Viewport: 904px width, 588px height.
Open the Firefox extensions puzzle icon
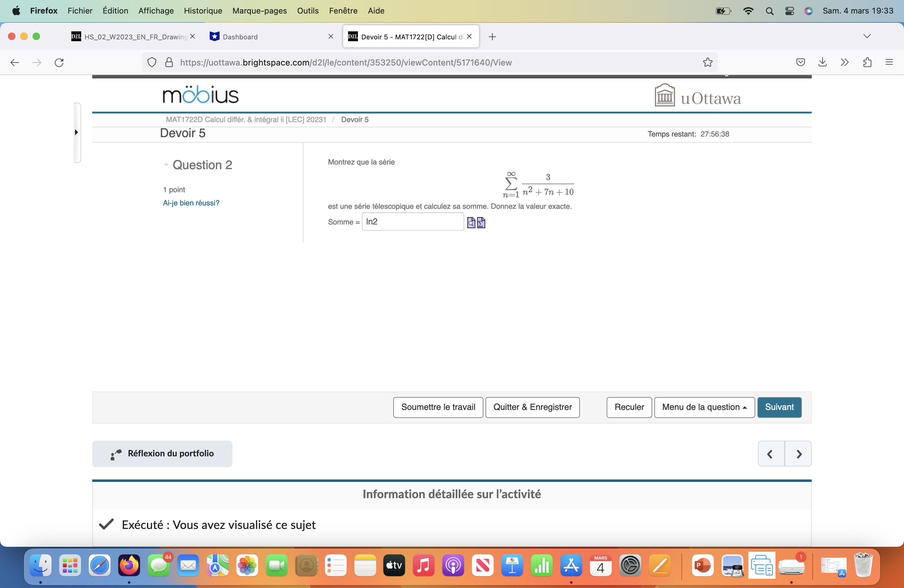tap(867, 62)
